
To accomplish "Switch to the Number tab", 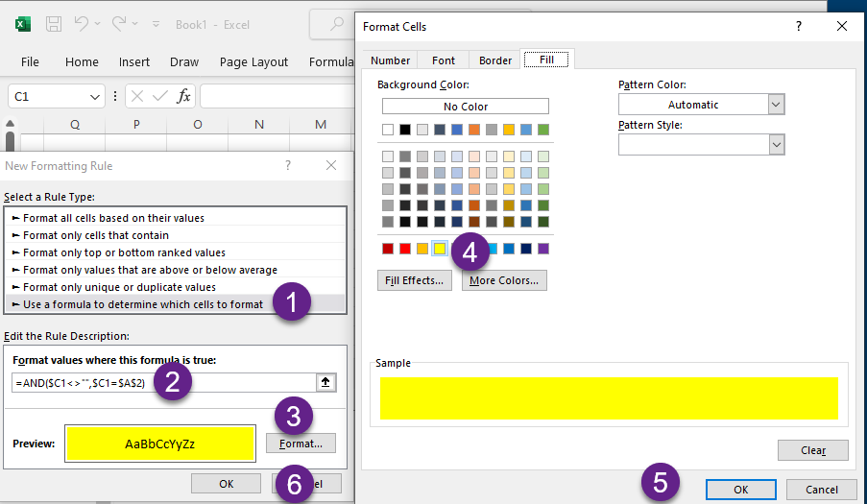I will click(x=390, y=60).
